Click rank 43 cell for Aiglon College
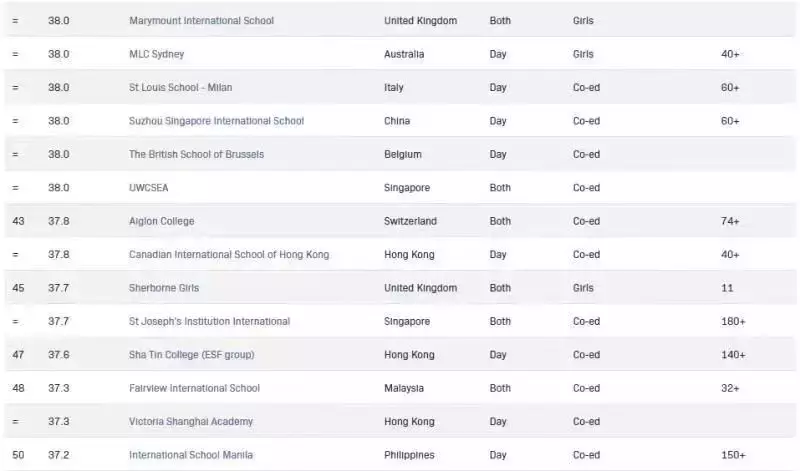Viewport: 800px width, 471px height. point(18,221)
